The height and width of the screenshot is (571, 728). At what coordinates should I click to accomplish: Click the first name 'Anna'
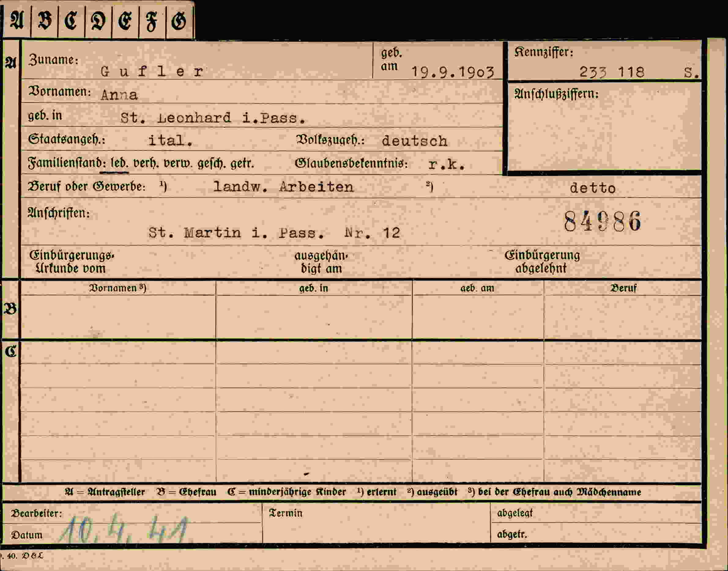(119, 95)
